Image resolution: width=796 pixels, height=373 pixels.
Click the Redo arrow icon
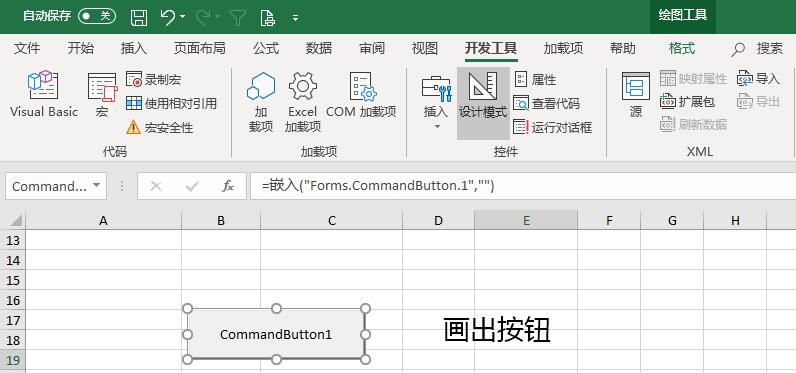203,17
